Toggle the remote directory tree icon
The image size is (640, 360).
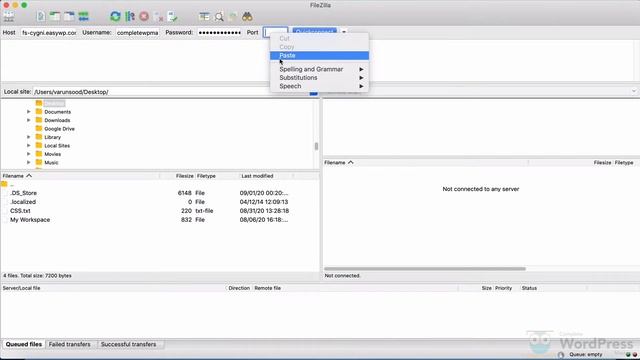click(69, 16)
